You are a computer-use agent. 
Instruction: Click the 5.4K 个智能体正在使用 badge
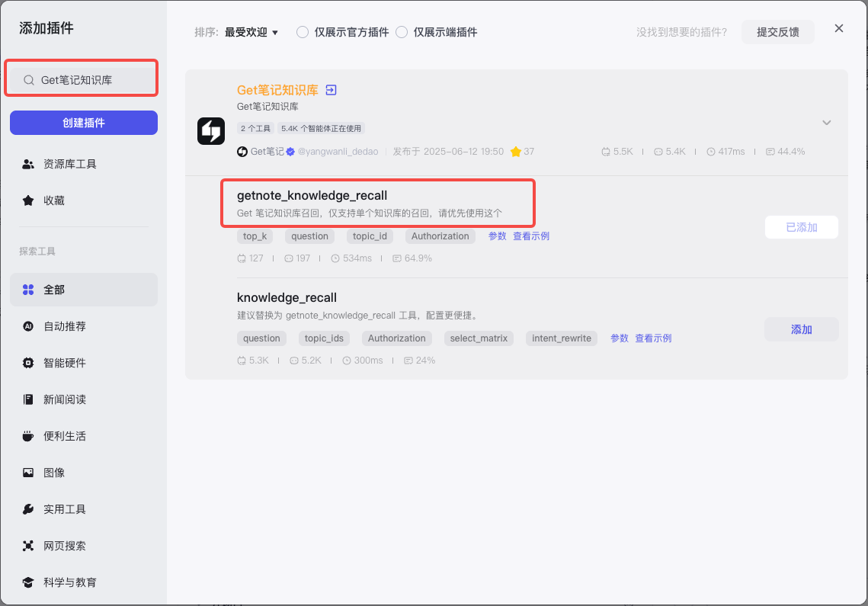(x=321, y=129)
